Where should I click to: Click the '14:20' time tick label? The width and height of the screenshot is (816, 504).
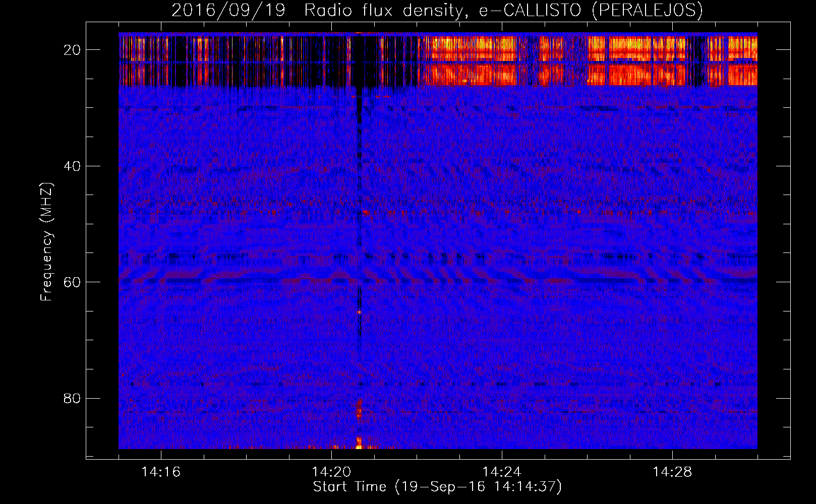click(x=331, y=472)
